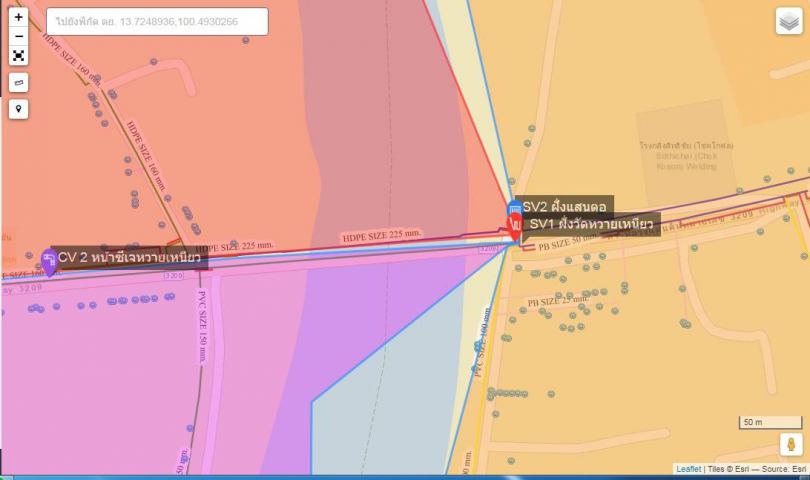Zoom in with the plus button
This screenshot has height=480, width=810.
click(x=18, y=17)
